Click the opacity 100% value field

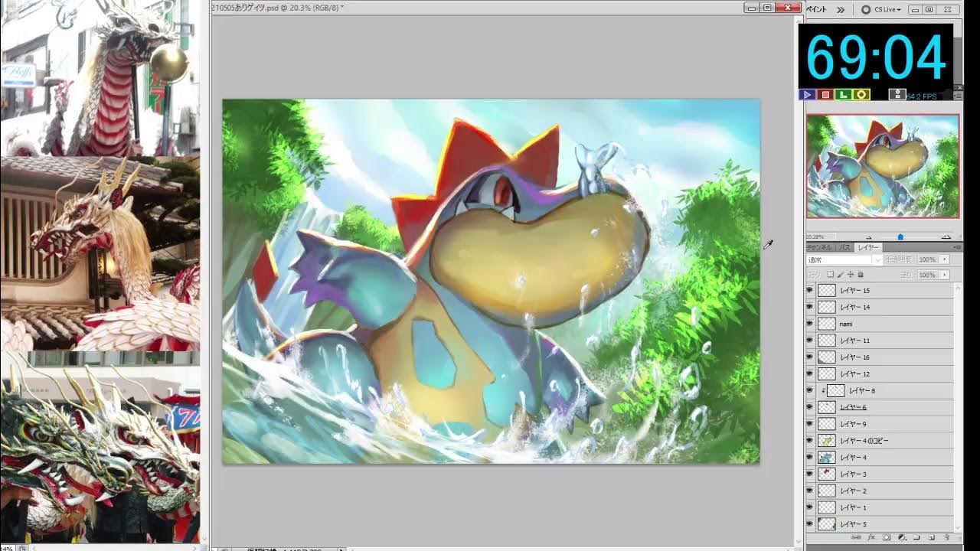[x=927, y=259]
